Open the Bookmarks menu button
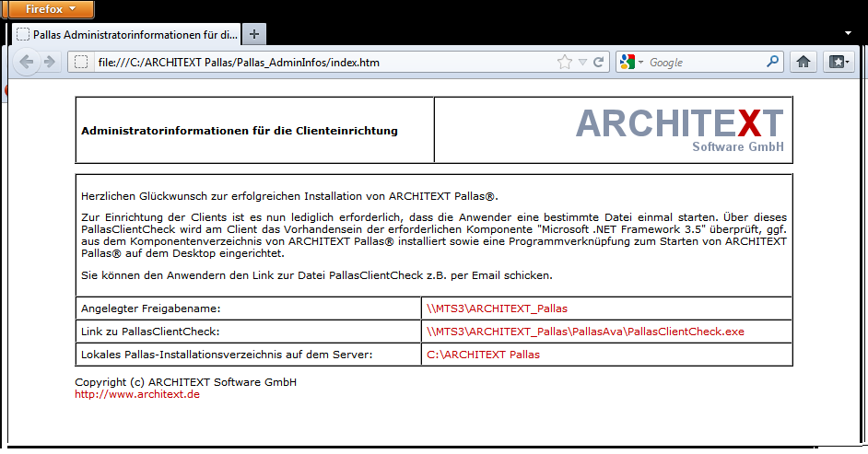 (839, 62)
